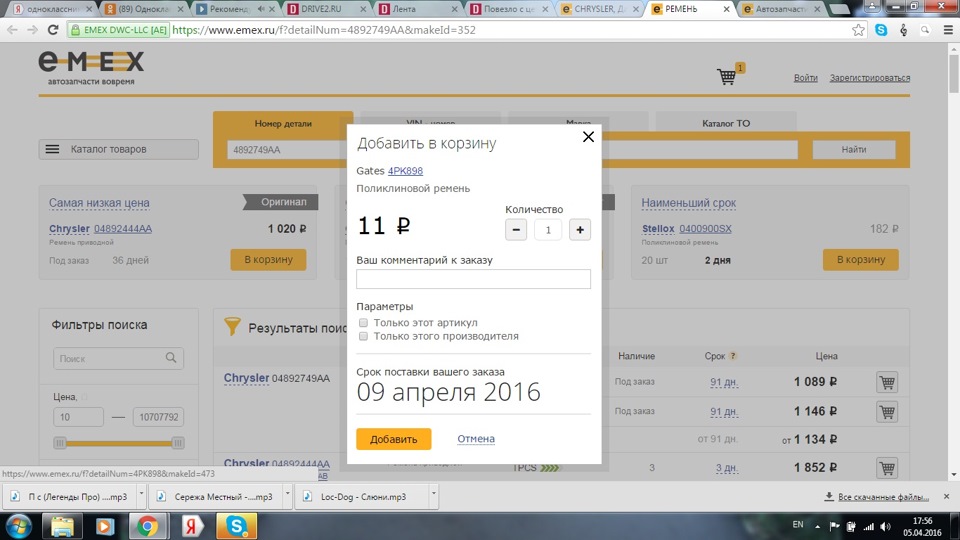Open the shopping cart icon
The image size is (960, 540).
(727, 77)
